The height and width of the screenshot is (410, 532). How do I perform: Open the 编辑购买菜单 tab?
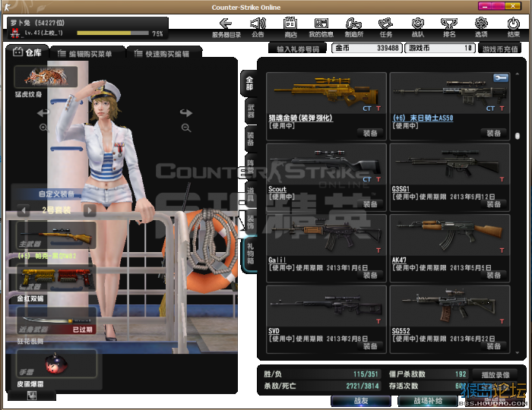pyautogui.click(x=87, y=54)
